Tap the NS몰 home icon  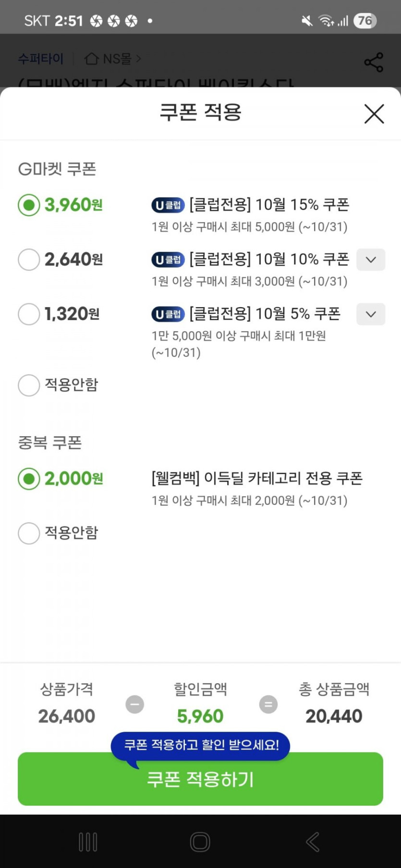[x=91, y=59]
